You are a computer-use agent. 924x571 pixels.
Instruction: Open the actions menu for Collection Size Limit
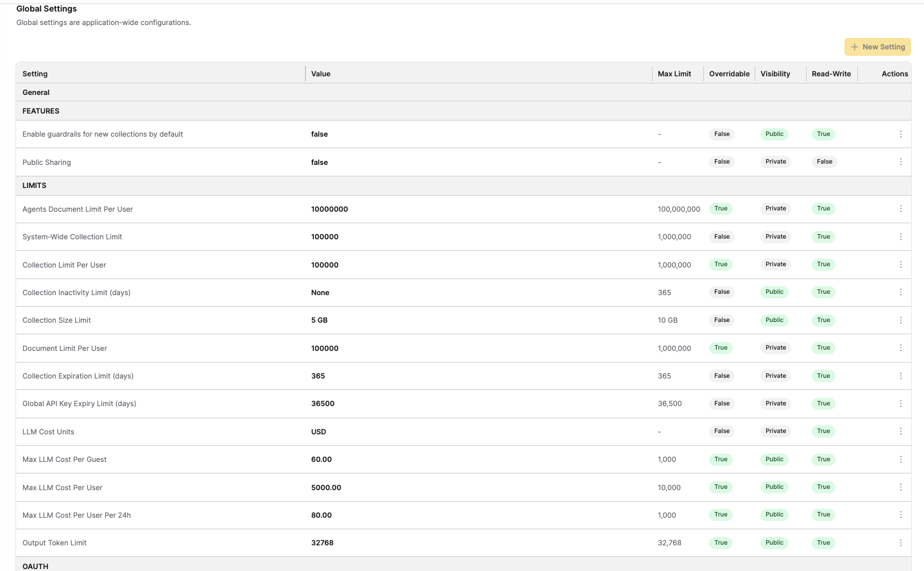(900, 320)
